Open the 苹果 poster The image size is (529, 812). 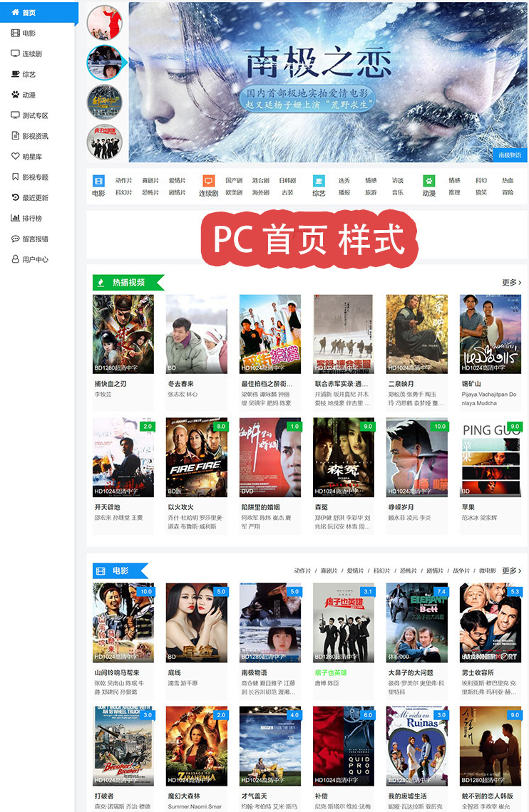coord(491,457)
